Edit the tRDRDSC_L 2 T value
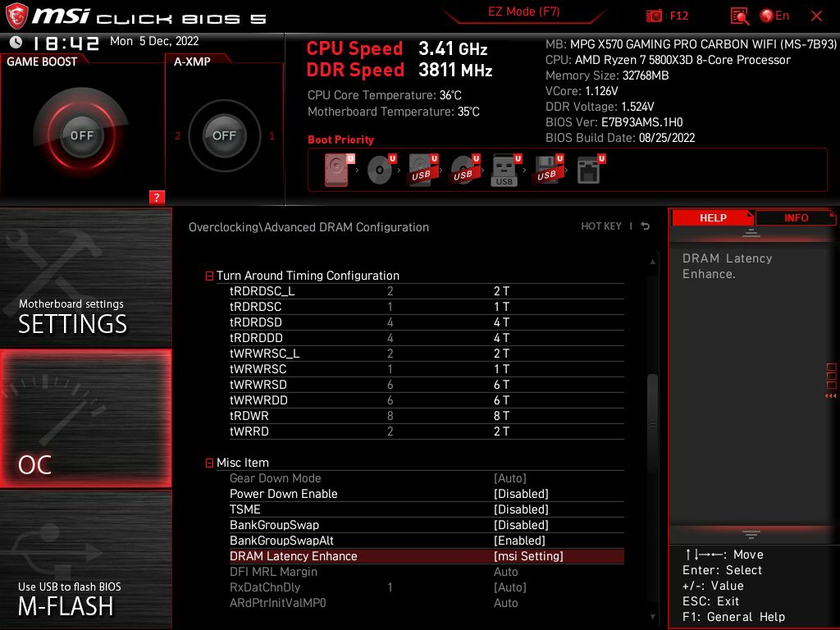Image resolution: width=840 pixels, height=630 pixels. pyautogui.click(x=501, y=291)
